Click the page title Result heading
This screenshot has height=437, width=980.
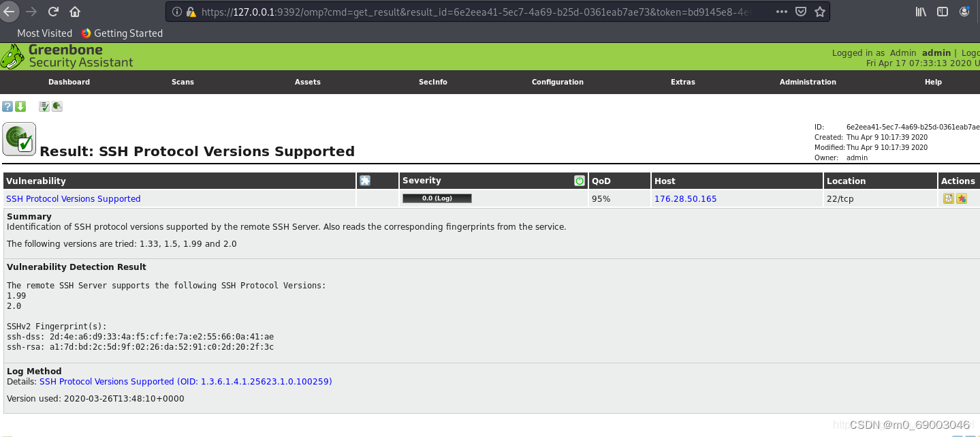[197, 151]
